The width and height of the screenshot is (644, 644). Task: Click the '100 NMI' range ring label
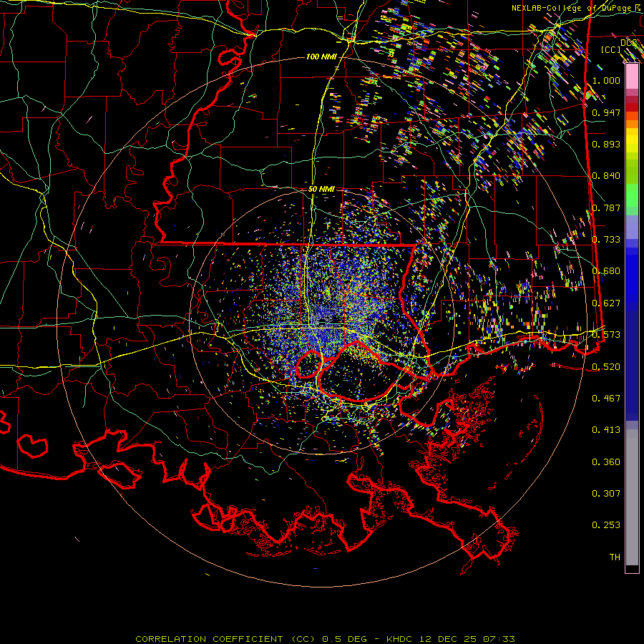(321, 57)
